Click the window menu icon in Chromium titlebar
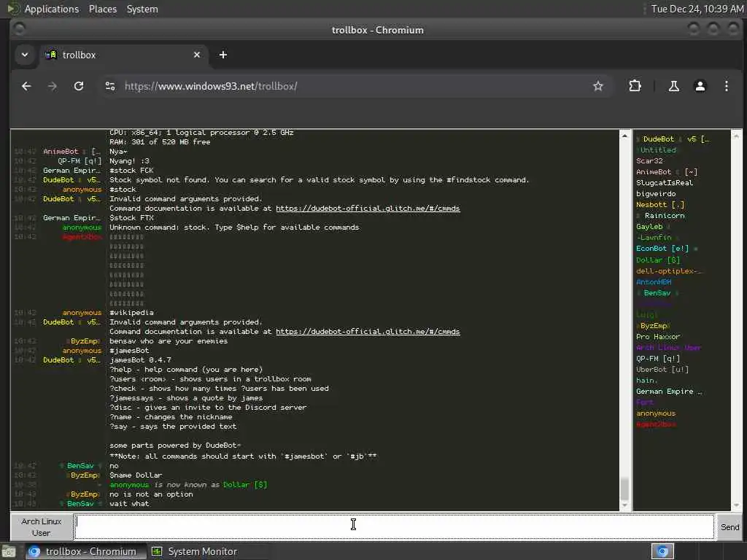Image resolution: width=747 pixels, height=560 pixels. (x=20, y=29)
